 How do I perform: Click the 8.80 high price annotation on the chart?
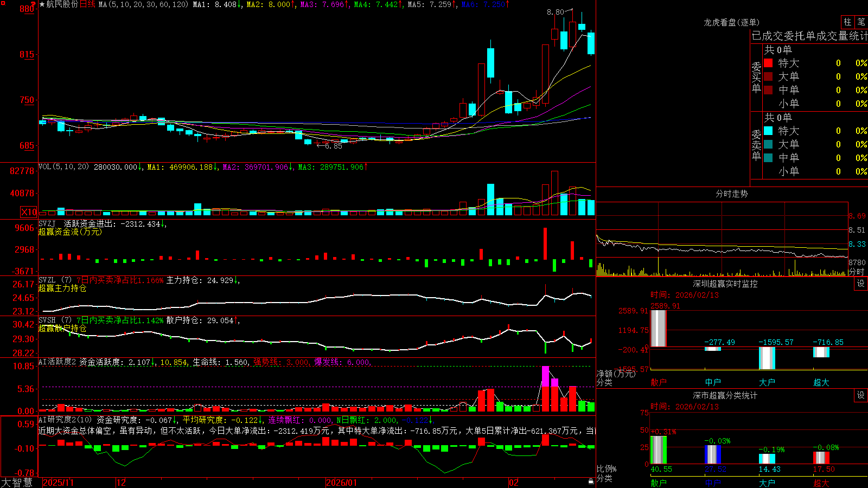(x=556, y=12)
